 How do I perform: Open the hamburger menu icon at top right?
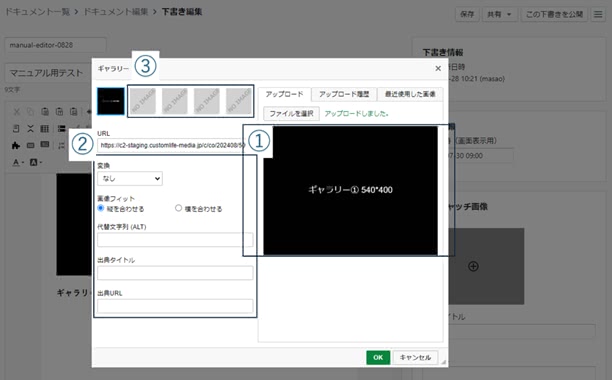(x=598, y=14)
